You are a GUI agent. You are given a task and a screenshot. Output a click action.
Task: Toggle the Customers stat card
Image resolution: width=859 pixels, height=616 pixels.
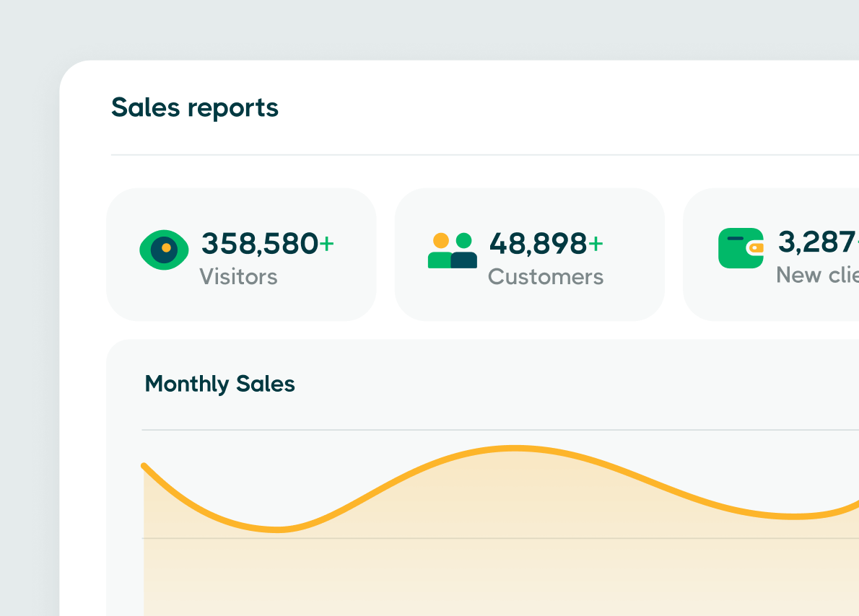click(529, 255)
